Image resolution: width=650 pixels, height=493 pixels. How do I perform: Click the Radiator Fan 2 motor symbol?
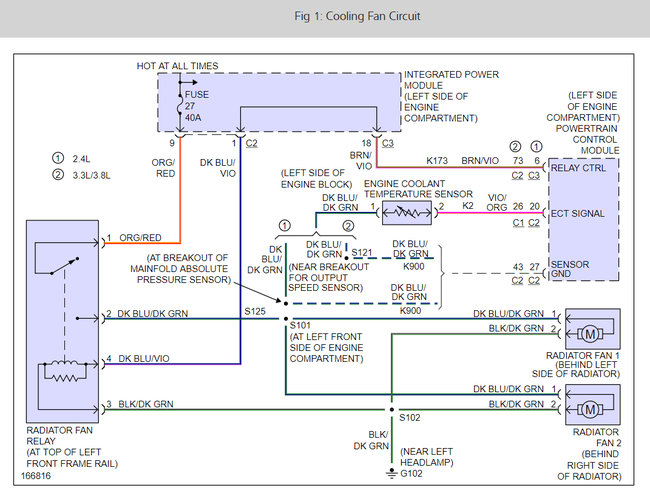590,410
